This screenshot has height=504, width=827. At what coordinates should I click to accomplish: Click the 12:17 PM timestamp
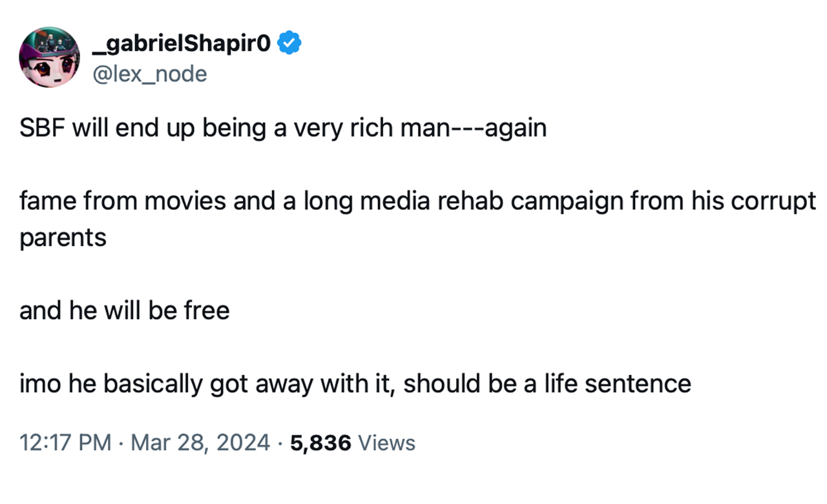65,443
